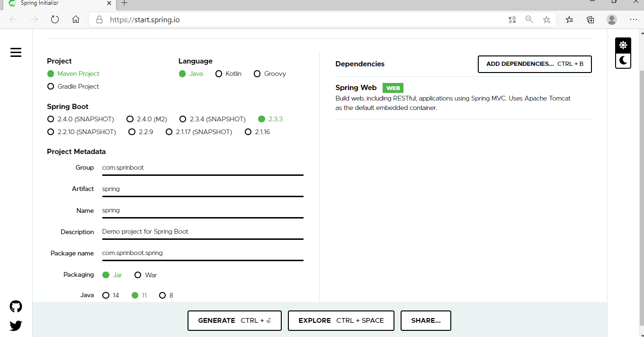Open Edge Collections icon

[x=590, y=19]
